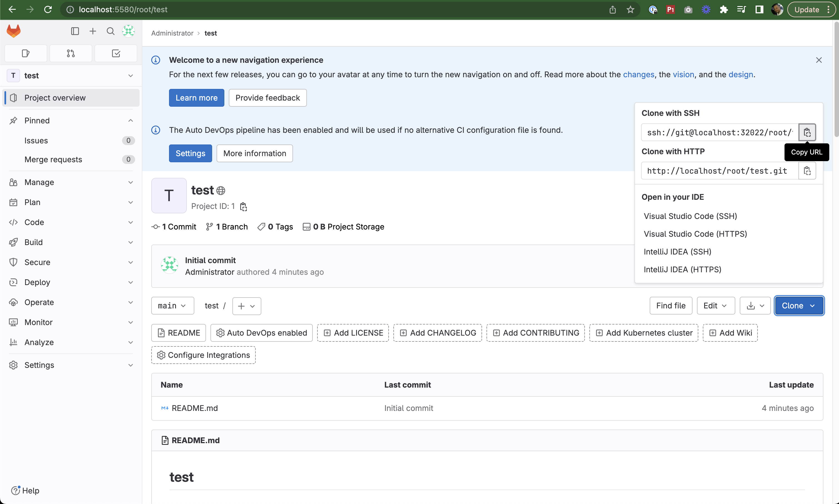Open the main branch dropdown

tap(172, 306)
